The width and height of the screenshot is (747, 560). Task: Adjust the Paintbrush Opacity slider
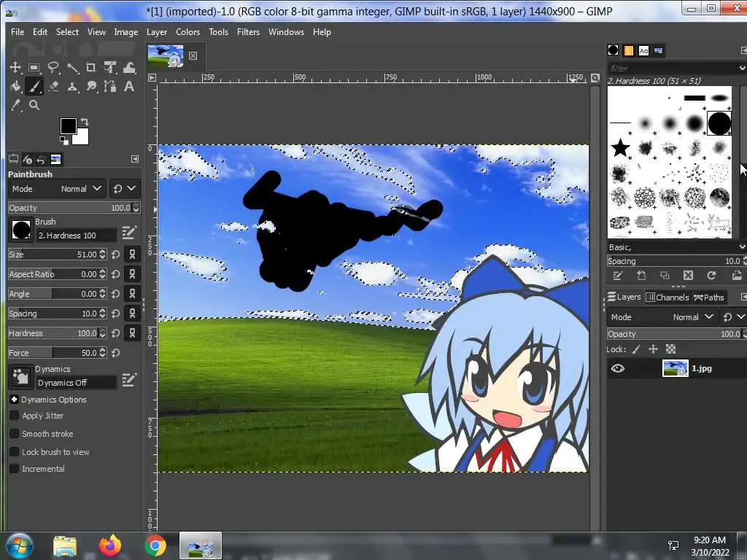coord(70,208)
